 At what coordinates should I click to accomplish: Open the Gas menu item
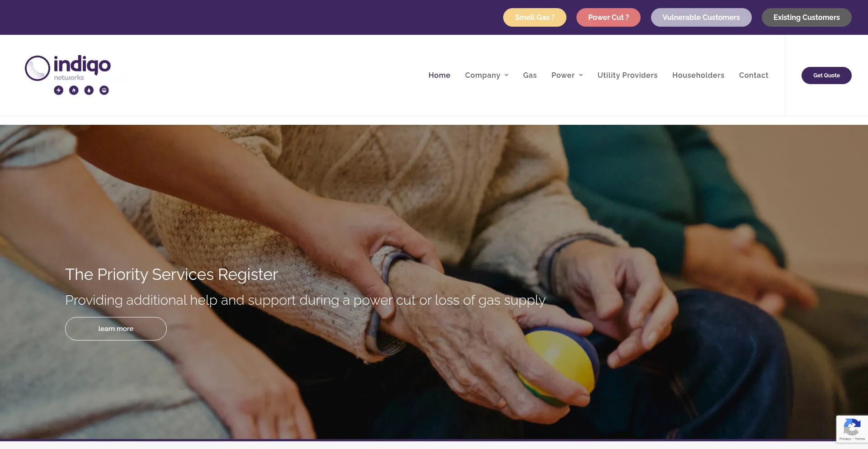click(x=530, y=75)
